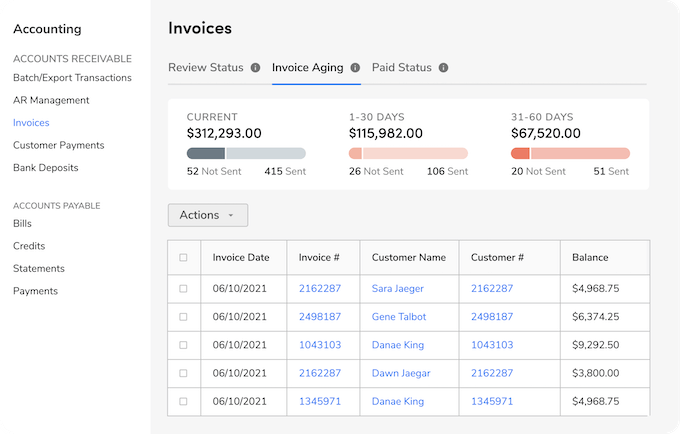Select the checkbox for Gene Talbot's invoice

pyautogui.click(x=183, y=317)
